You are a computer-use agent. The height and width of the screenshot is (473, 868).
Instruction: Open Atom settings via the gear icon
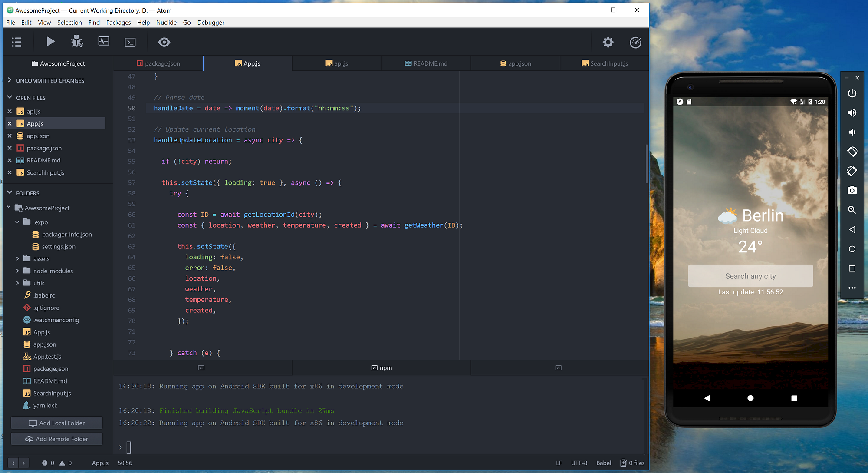[x=608, y=42]
